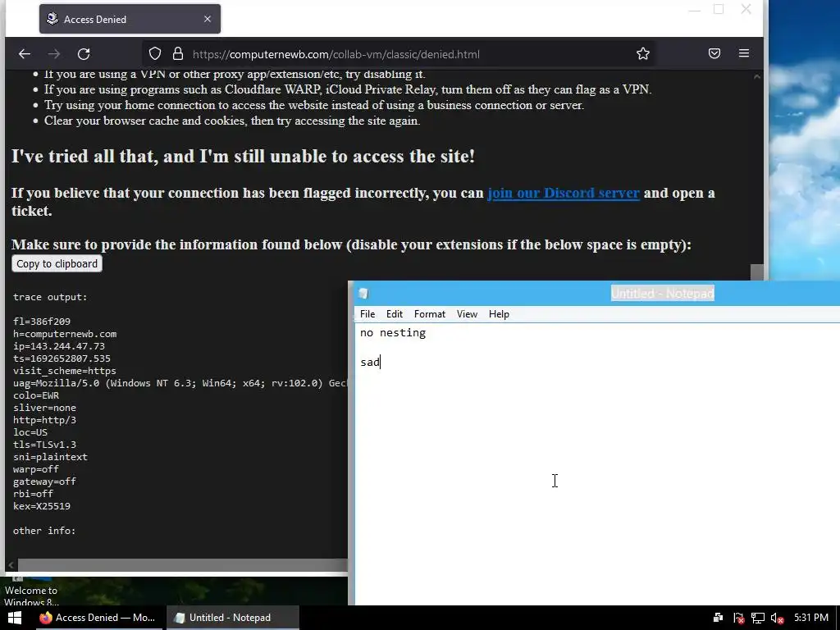
Task: Open Notepad's Help menu
Action: (x=499, y=314)
